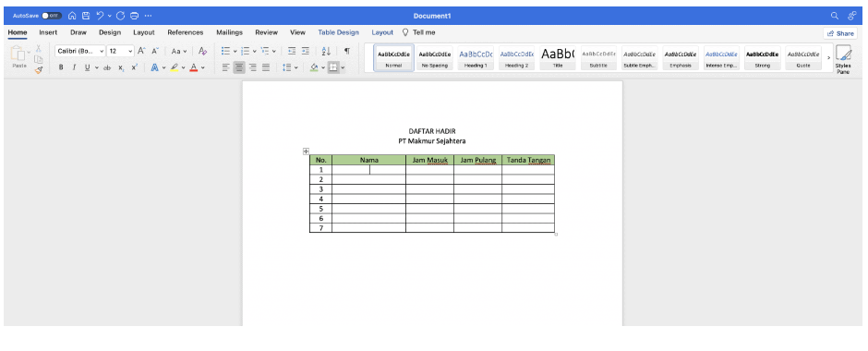The image size is (868, 351).
Task: Open the Design tab
Action: click(110, 32)
